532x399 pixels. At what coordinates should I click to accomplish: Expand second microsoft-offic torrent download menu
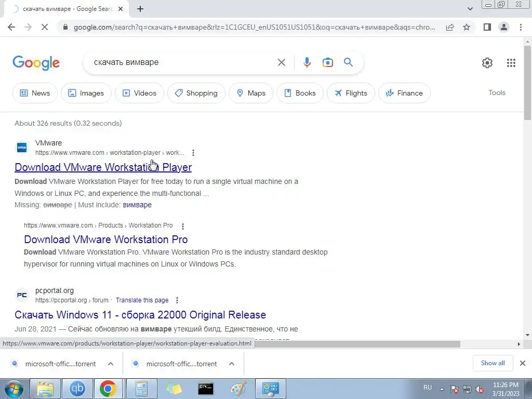(232, 364)
